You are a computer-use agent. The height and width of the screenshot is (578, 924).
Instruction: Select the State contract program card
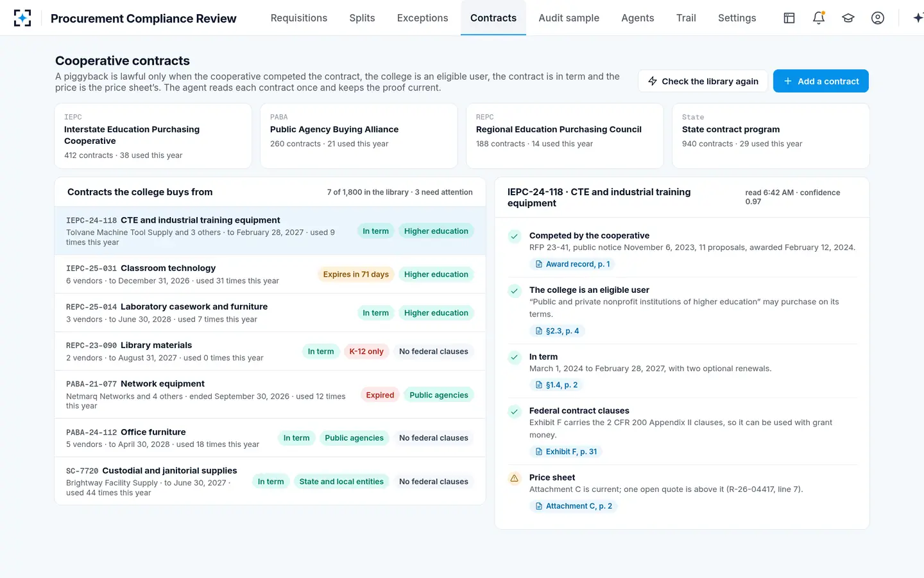[x=771, y=136]
